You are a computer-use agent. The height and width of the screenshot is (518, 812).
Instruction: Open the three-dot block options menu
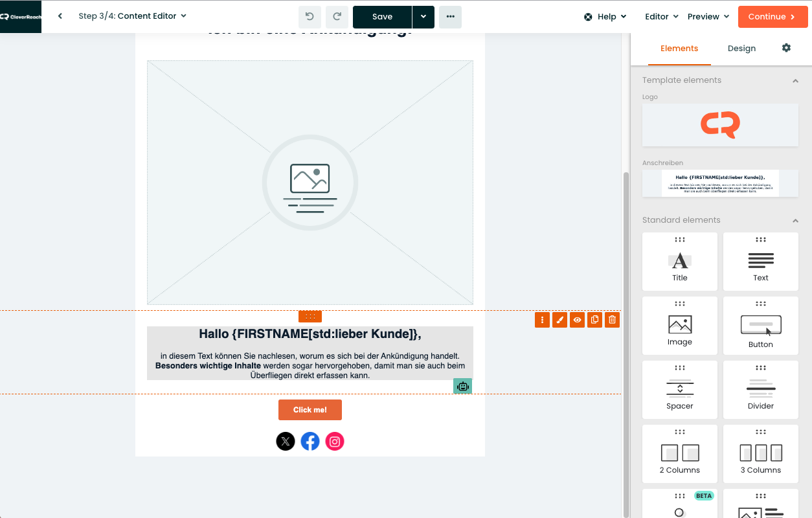point(542,320)
